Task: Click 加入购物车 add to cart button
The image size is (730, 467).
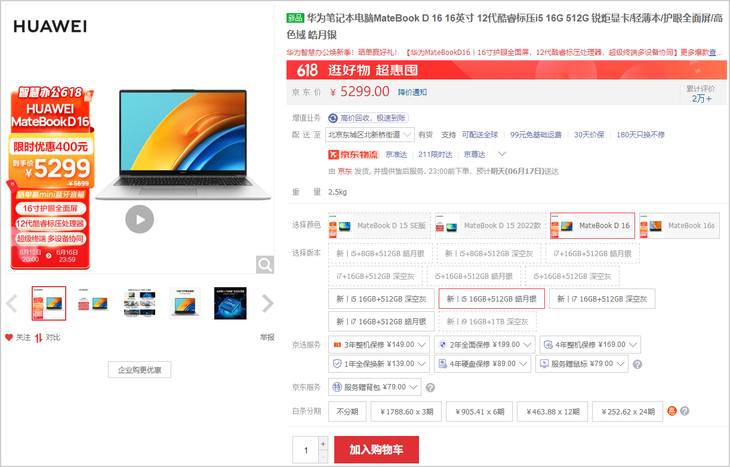Action: pyautogui.click(x=376, y=450)
